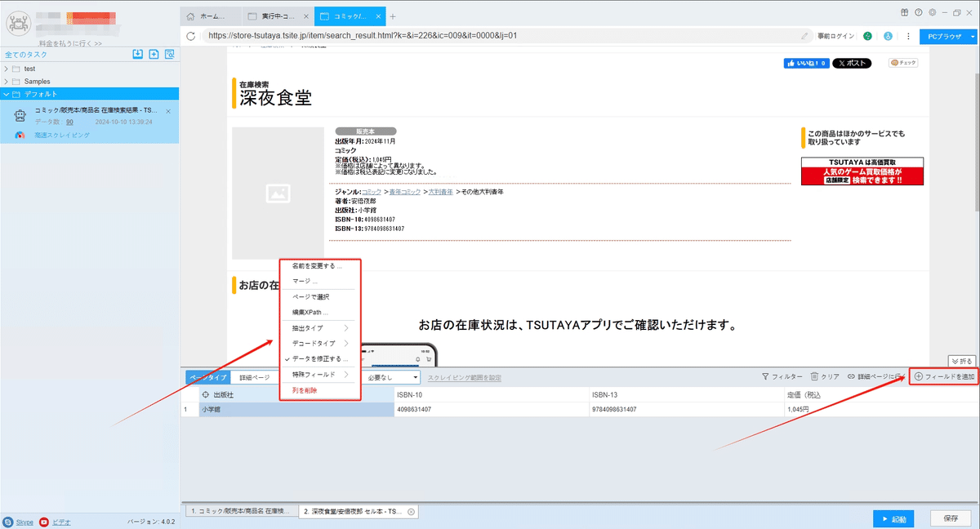Click the Skype icon in status bar

point(8,521)
